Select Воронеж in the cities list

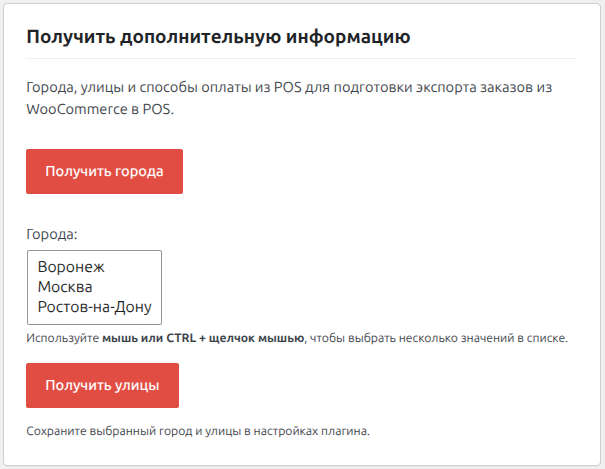pyautogui.click(x=94, y=267)
